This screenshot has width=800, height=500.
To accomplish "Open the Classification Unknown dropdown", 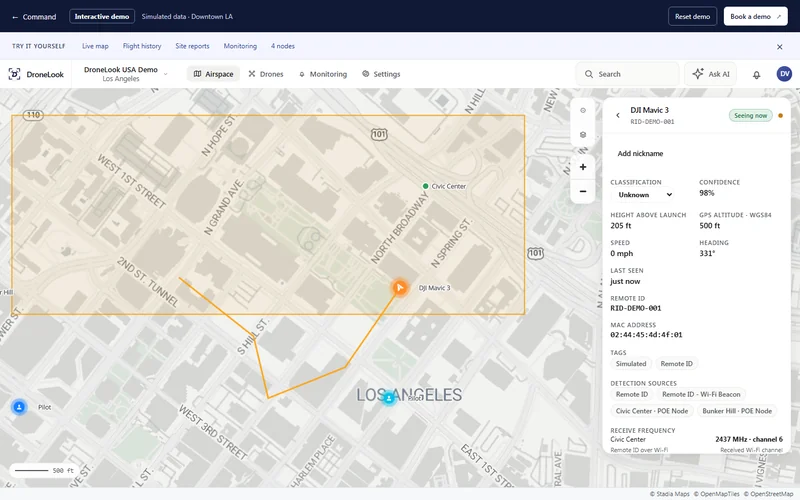I will tap(644, 195).
